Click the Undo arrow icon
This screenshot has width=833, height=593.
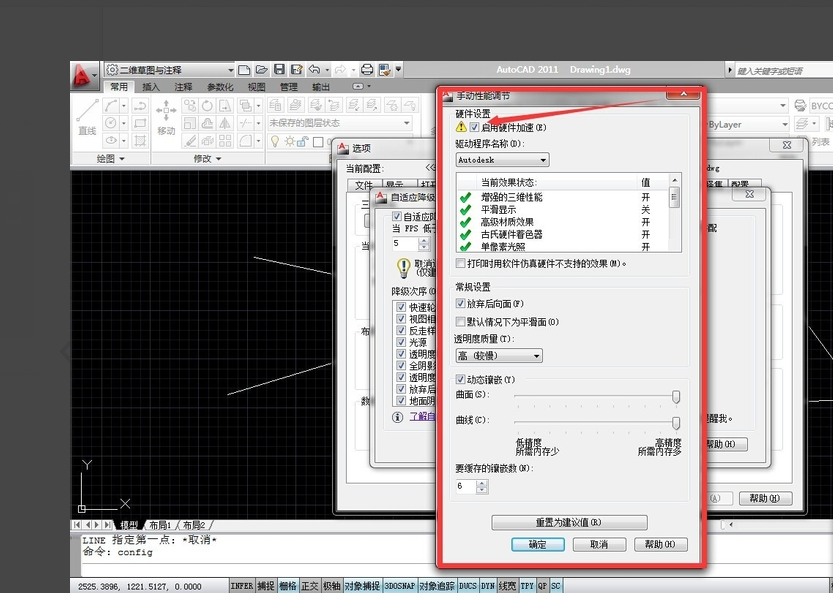[x=314, y=70]
